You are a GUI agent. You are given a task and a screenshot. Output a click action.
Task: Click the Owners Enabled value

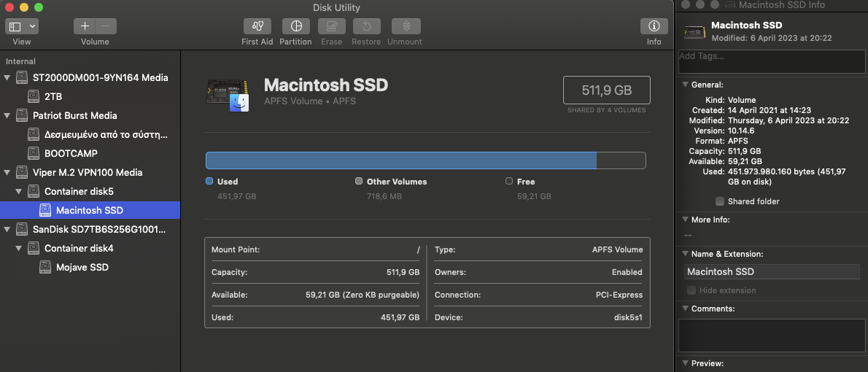click(627, 272)
